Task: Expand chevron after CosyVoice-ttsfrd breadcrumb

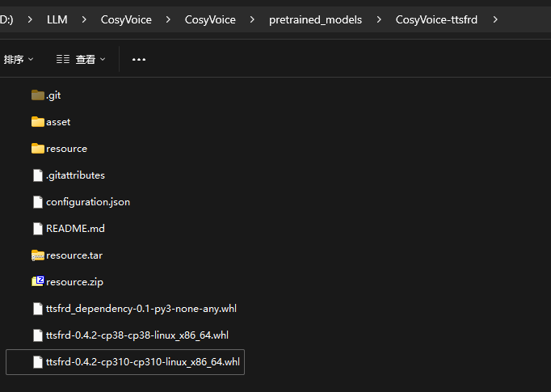Action: point(495,19)
